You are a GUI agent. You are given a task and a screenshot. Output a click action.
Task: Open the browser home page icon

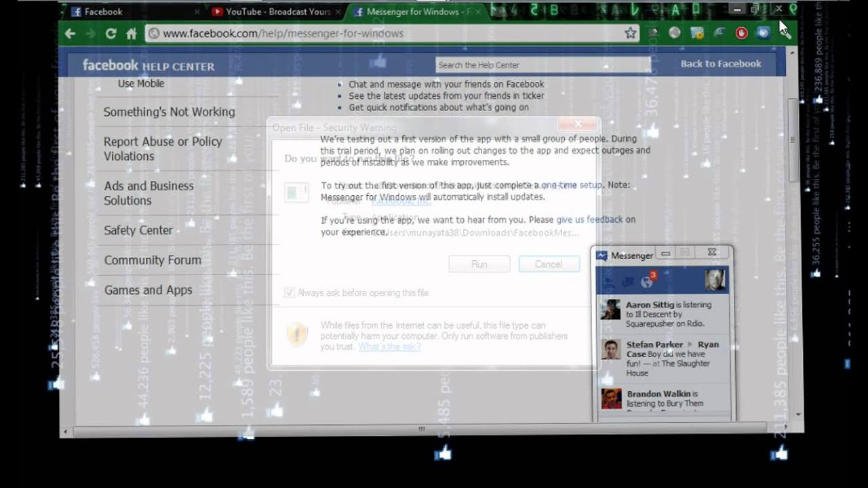(132, 33)
